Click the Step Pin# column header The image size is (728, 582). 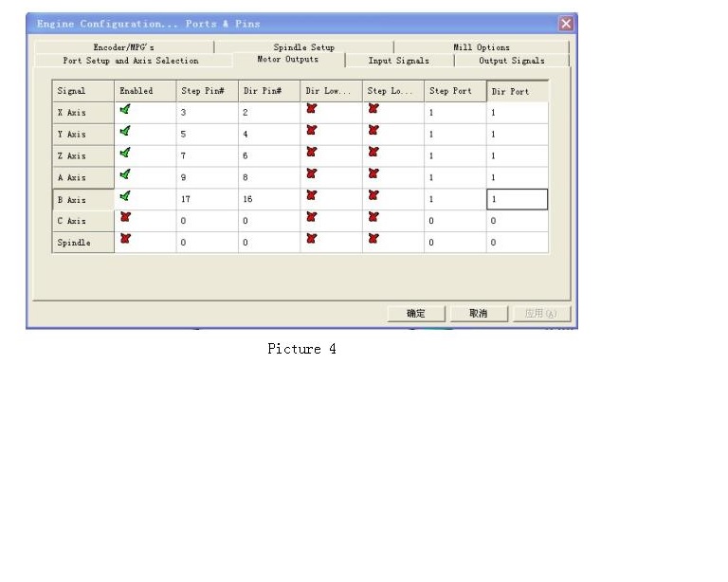tap(207, 91)
